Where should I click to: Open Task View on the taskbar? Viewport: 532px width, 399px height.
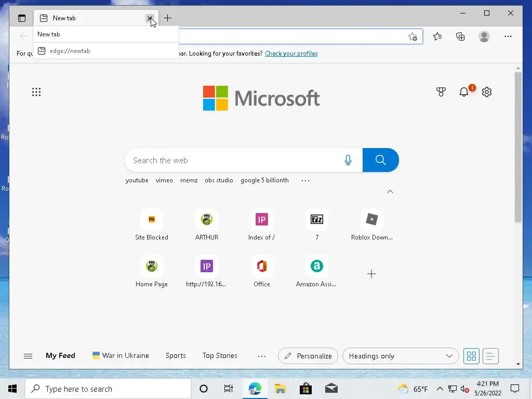[229, 389]
